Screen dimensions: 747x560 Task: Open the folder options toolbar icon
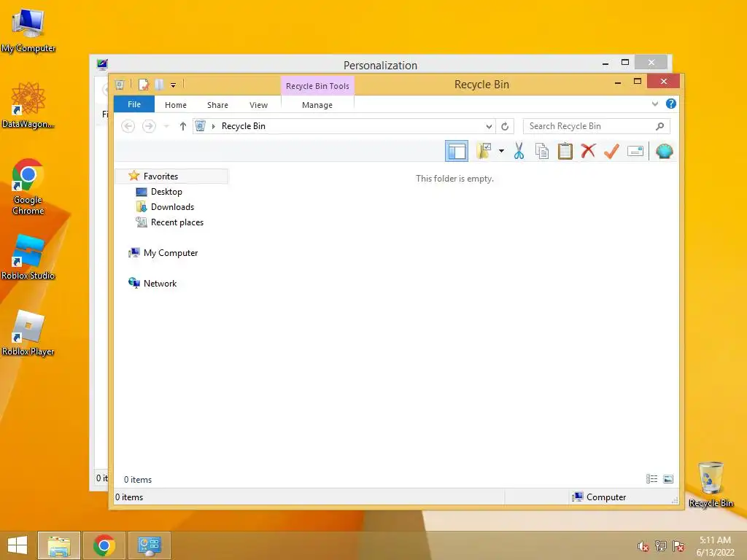(x=484, y=152)
